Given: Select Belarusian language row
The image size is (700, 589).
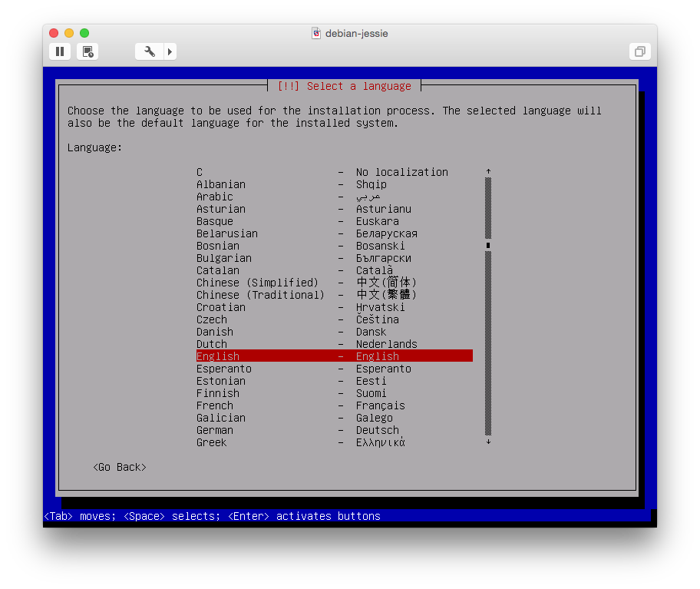Looking at the screenshot, I should (x=335, y=233).
